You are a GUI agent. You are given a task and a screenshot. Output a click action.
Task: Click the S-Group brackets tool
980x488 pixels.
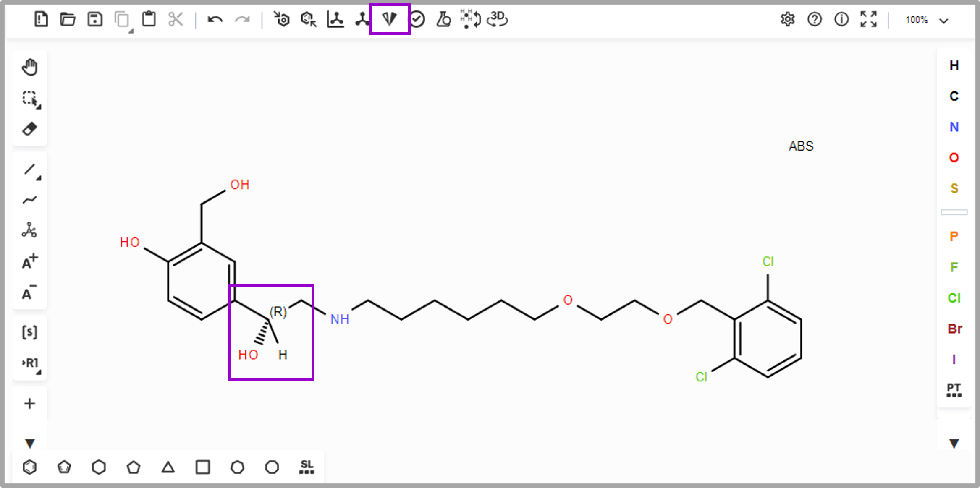coord(29,332)
